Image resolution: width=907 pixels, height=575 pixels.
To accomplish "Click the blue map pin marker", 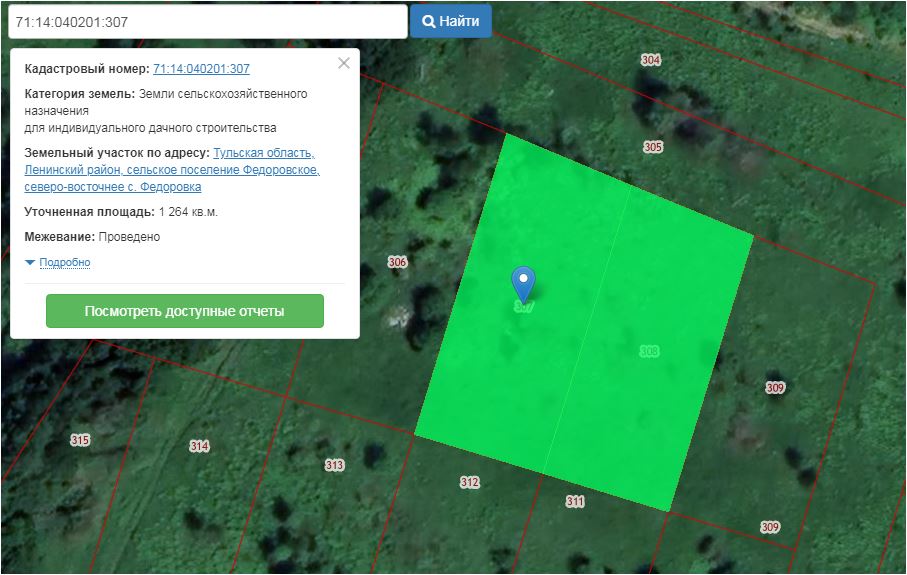I will [x=523, y=281].
